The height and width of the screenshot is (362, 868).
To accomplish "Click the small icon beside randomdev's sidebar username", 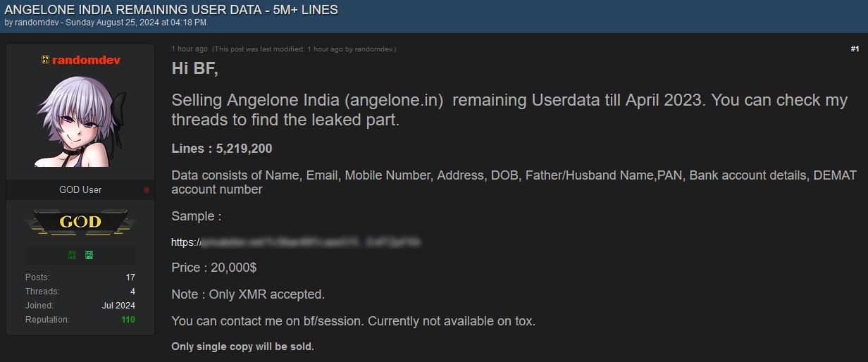I will coord(45,61).
